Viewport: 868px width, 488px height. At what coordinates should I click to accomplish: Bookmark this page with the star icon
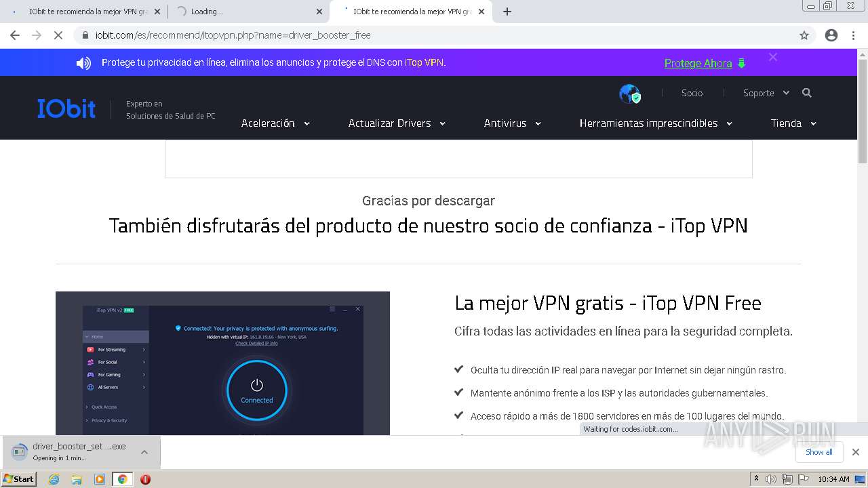[x=804, y=35]
